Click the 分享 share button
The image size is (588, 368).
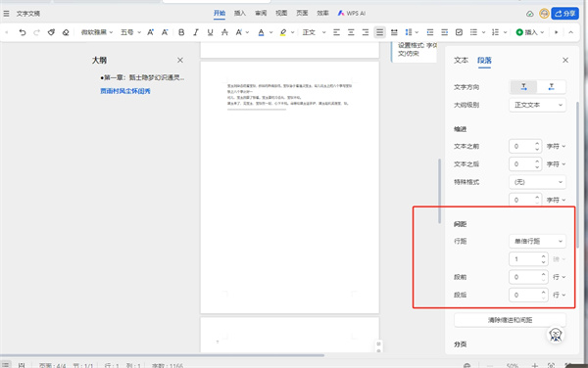tap(565, 14)
